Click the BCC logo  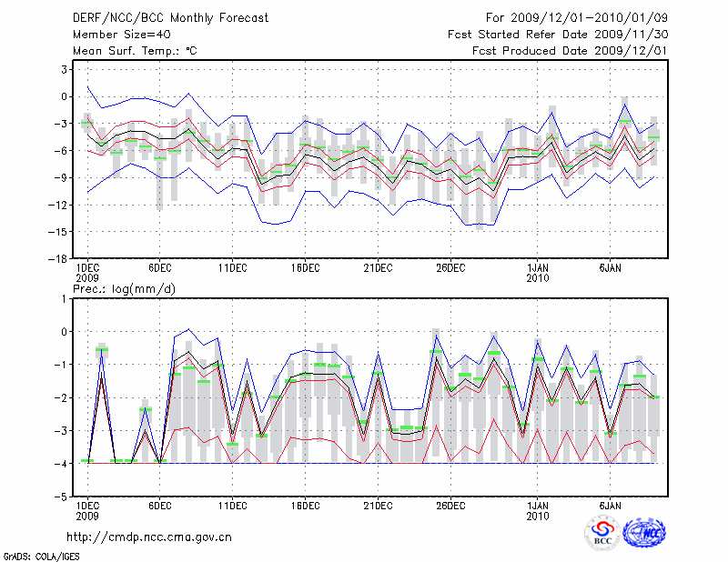[x=602, y=533]
